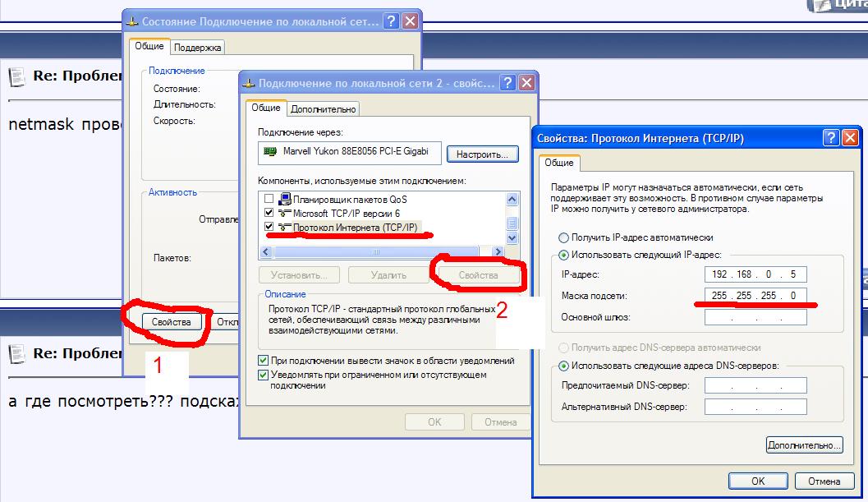Close the TCP/IP properties dialog

pos(850,137)
